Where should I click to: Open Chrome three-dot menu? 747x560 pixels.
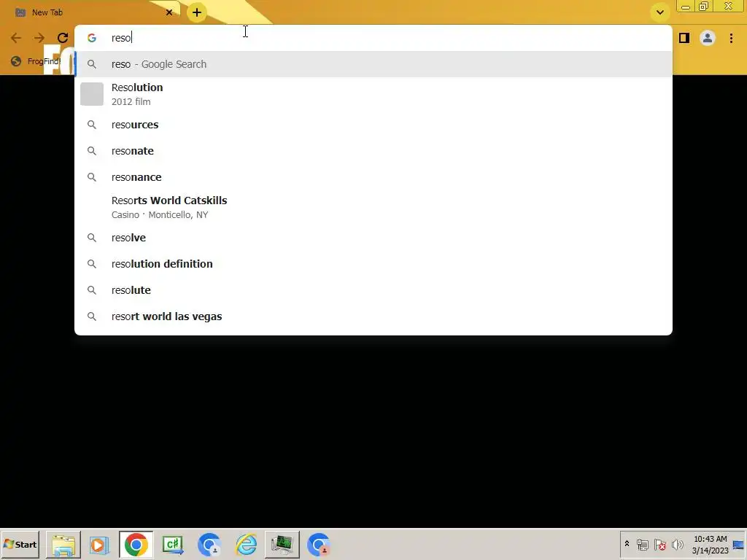click(731, 38)
